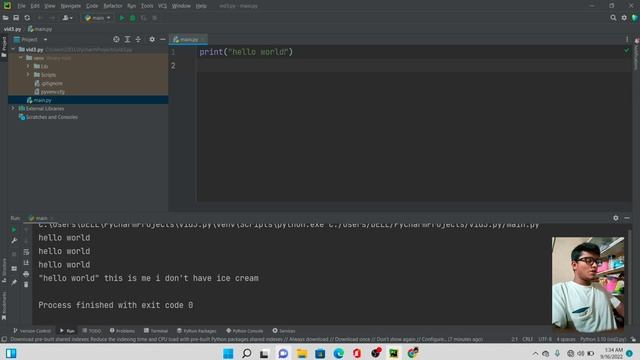Toggle the file read-only lock in the status bar
The image size is (640, 360).
(x=633, y=339)
